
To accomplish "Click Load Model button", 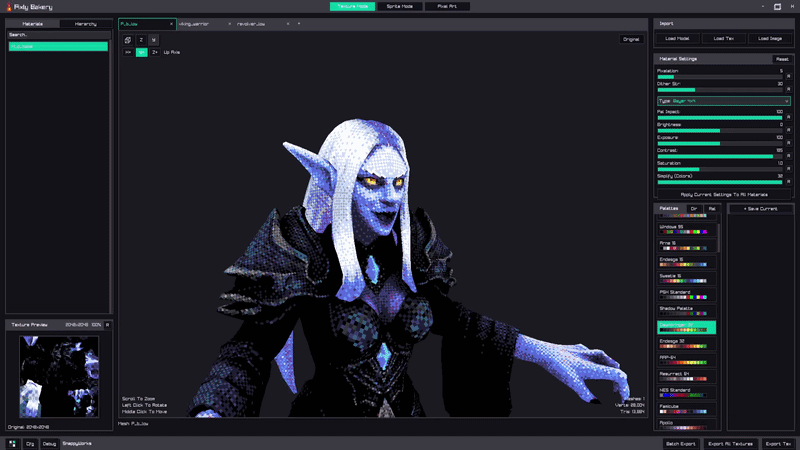I will tap(678, 38).
